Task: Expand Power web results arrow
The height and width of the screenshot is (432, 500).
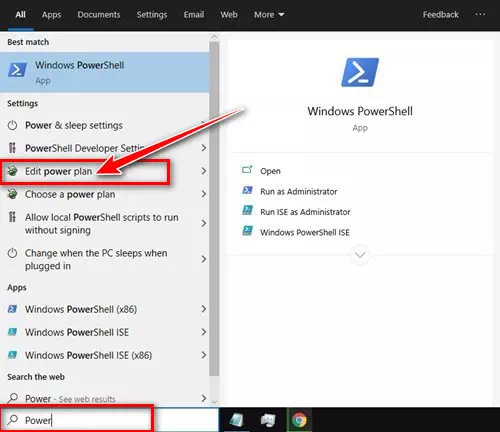Action: coord(204,398)
